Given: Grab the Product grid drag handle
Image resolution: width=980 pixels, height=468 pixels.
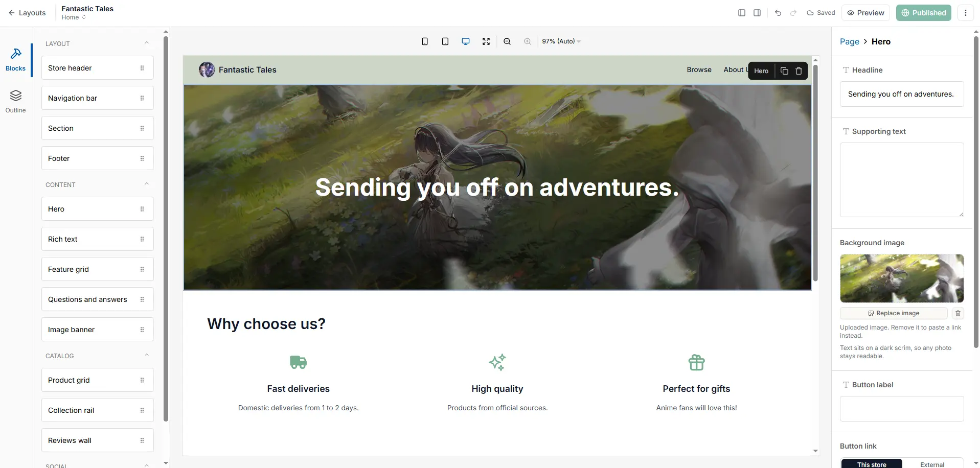Looking at the screenshot, I should tap(142, 380).
